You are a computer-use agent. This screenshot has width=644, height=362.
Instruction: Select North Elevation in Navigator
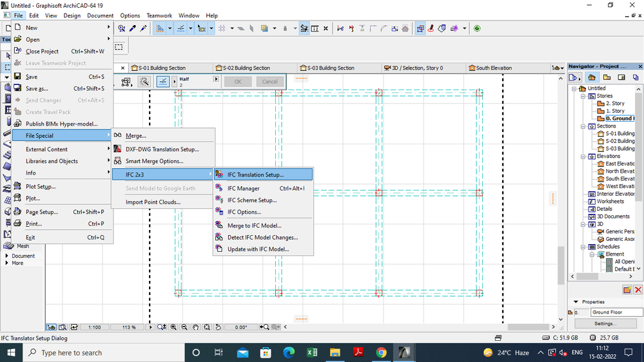[x=620, y=171]
